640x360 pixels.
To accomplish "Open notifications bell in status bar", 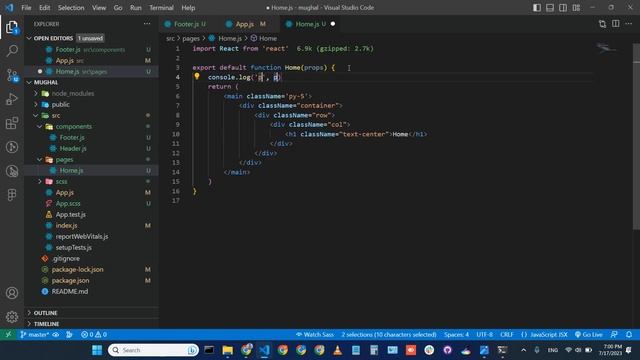I will (x=629, y=334).
